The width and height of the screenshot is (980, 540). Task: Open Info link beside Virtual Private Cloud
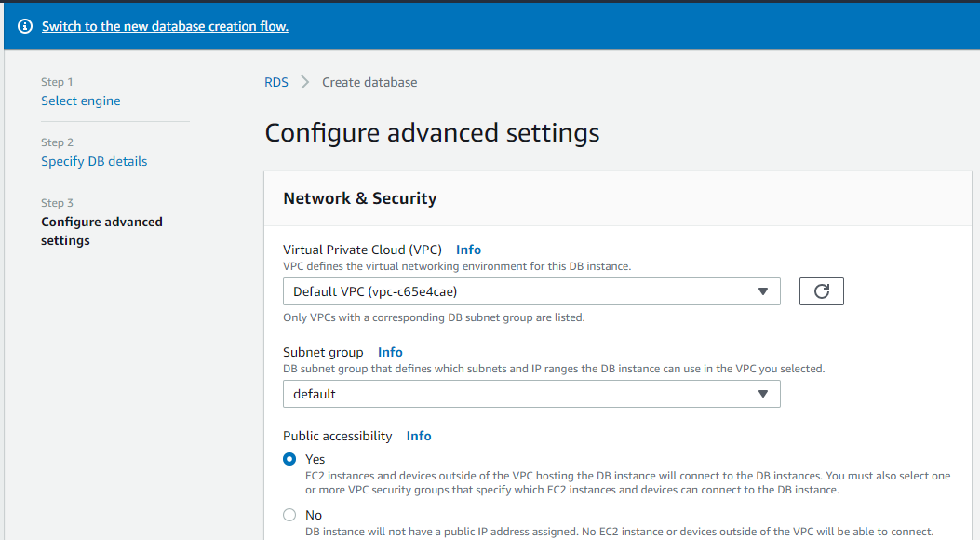pos(468,250)
